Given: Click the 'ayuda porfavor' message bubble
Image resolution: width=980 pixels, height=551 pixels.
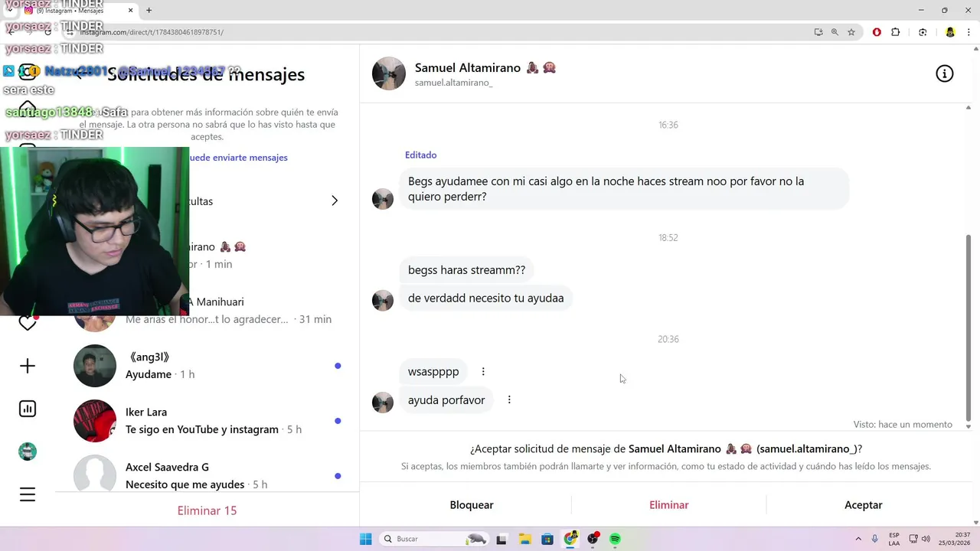Looking at the screenshot, I should (x=446, y=400).
